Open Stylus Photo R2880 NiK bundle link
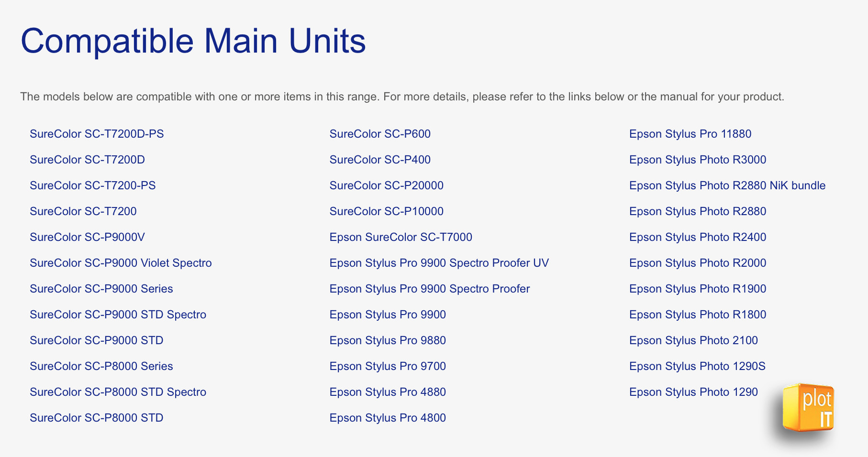The height and width of the screenshot is (457, 868). click(x=727, y=185)
